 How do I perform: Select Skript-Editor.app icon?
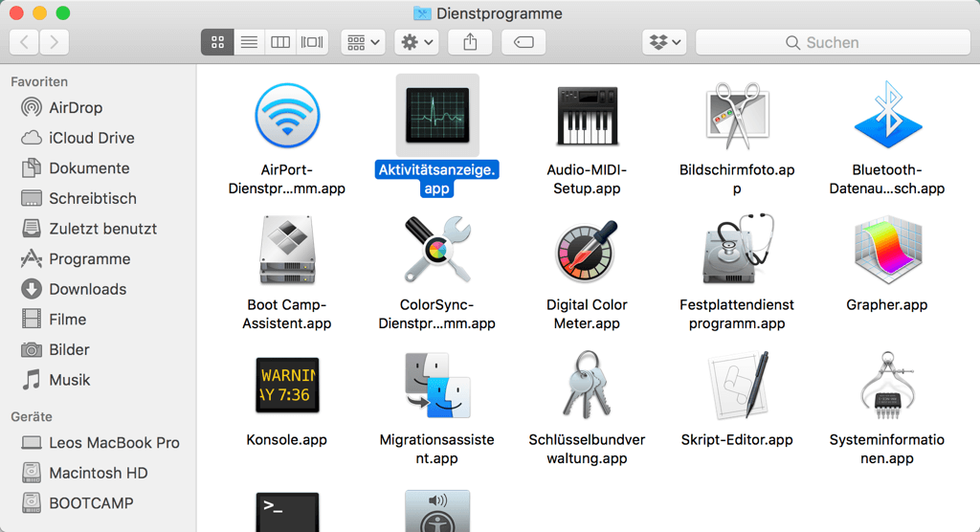click(x=738, y=385)
